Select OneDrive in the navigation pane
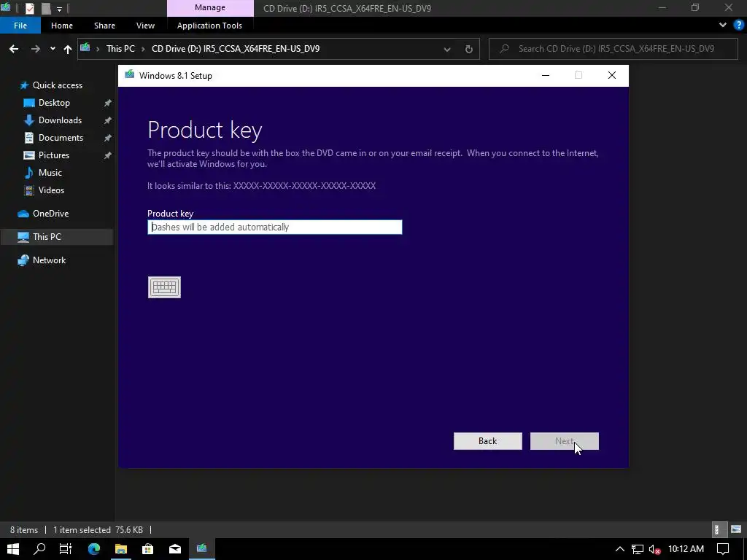The image size is (747, 560). click(50, 214)
